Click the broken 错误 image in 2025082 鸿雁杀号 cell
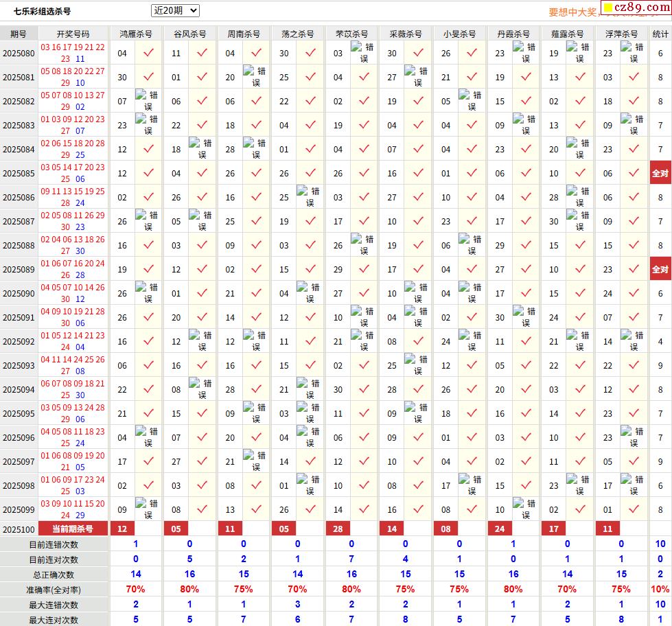Screen dimensions: 672x626 [x=147, y=101]
